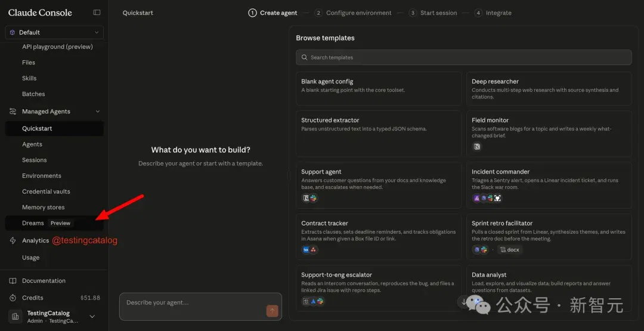Viewport: 644px width, 331px height.
Task: View the $51.88 credits balance
Action: pyautogui.click(x=90, y=298)
